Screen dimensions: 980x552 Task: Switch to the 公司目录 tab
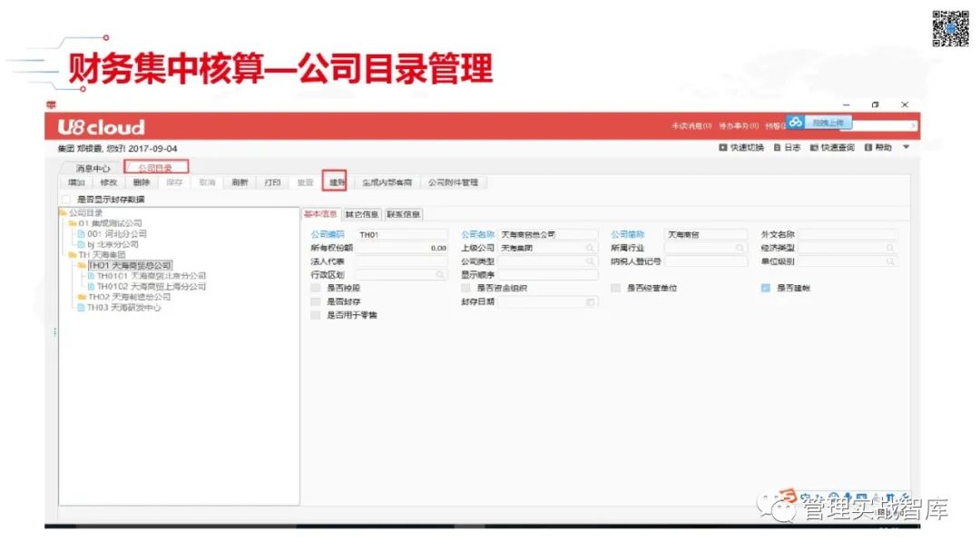point(156,168)
